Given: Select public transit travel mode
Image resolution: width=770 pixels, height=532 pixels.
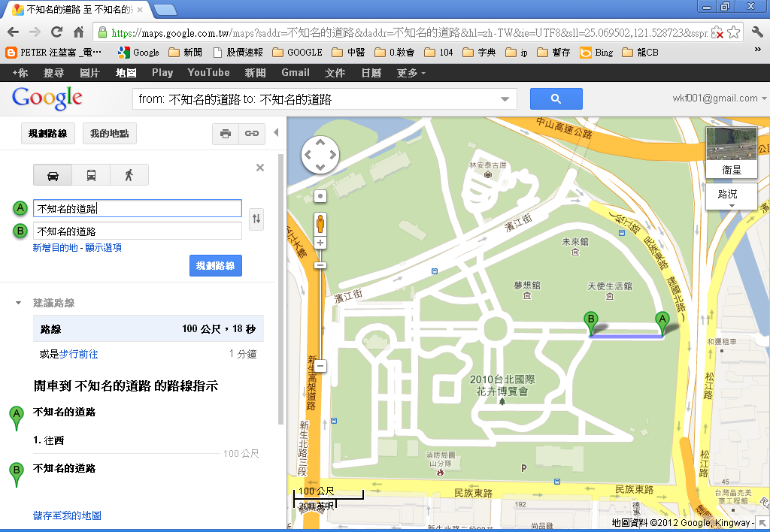Looking at the screenshot, I should [x=91, y=175].
